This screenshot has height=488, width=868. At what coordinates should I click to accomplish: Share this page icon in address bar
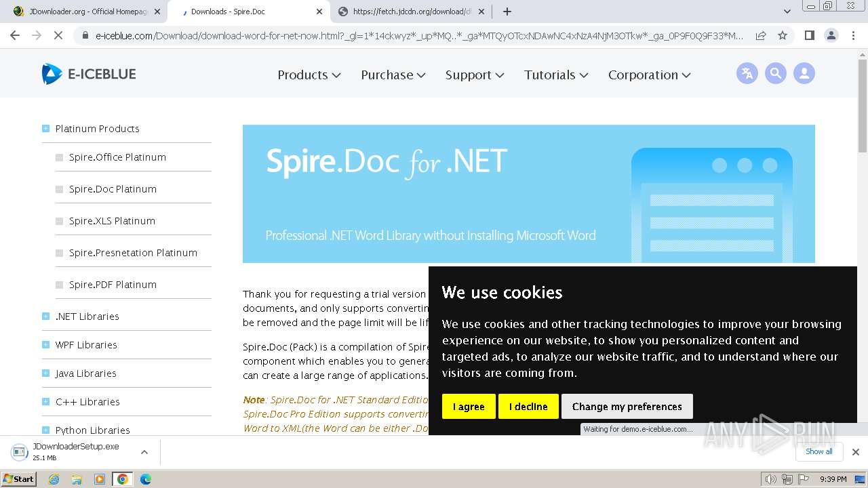click(x=761, y=35)
